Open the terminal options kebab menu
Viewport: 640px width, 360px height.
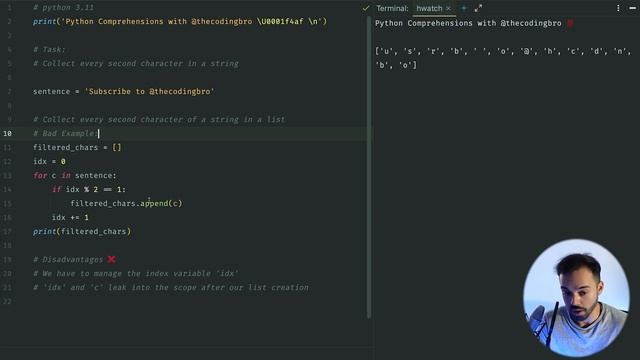(x=618, y=8)
